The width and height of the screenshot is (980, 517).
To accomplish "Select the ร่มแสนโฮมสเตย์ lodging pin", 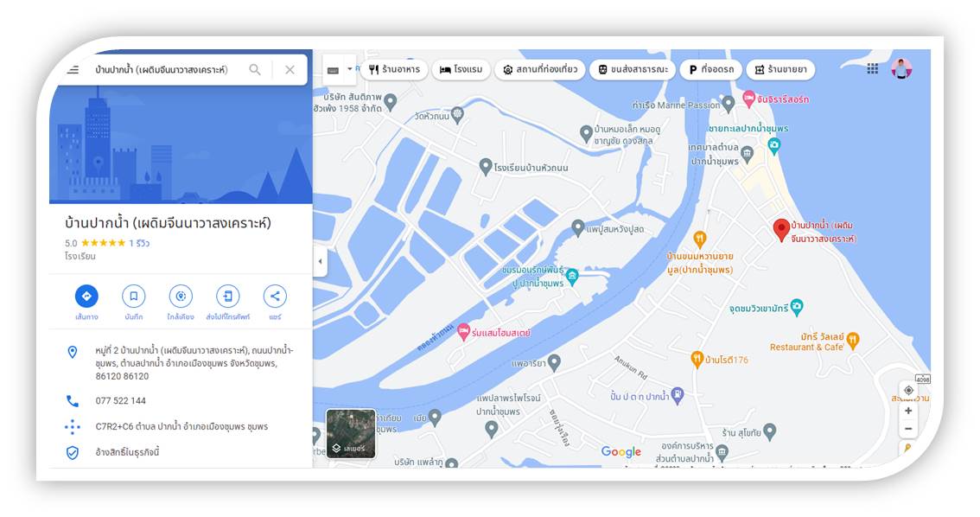I will coord(463,332).
